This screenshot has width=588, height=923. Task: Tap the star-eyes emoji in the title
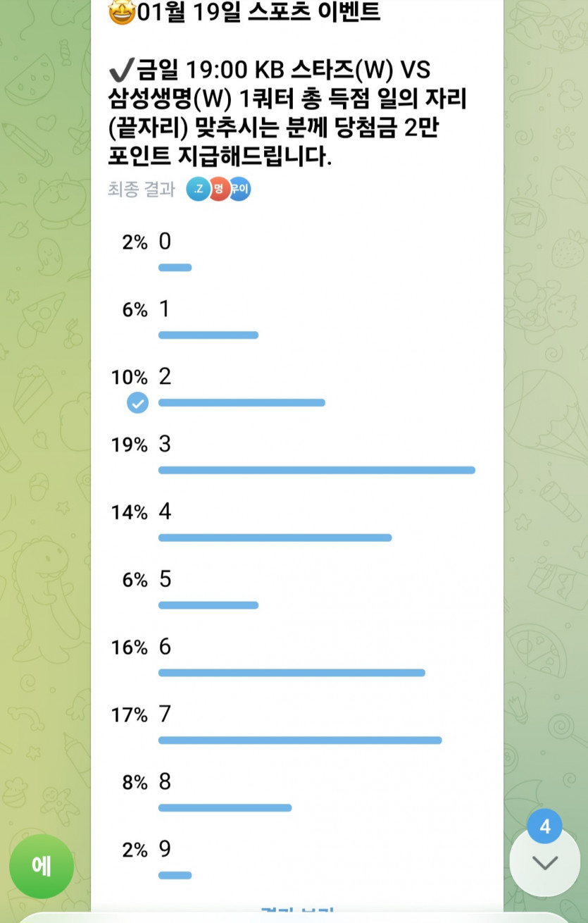tap(121, 12)
